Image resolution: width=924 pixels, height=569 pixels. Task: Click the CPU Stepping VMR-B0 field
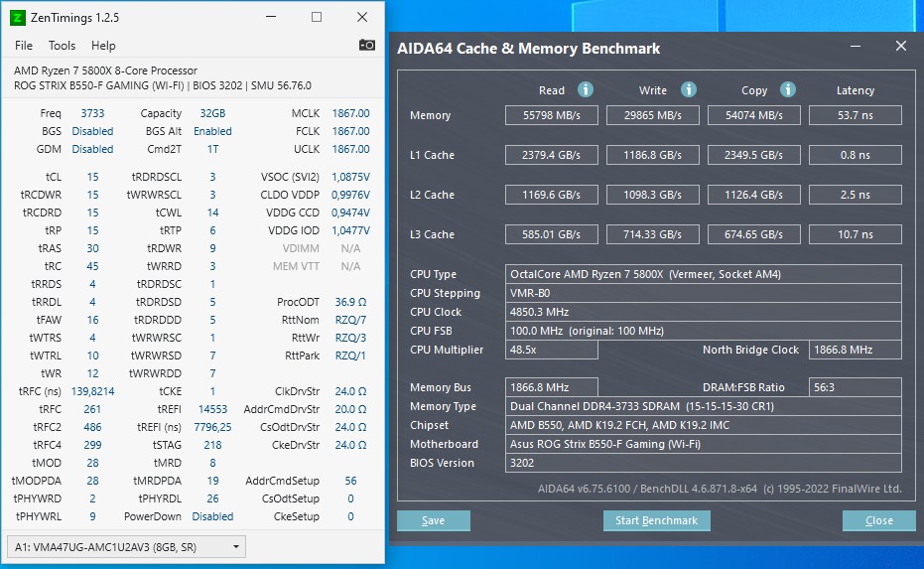[x=703, y=293]
